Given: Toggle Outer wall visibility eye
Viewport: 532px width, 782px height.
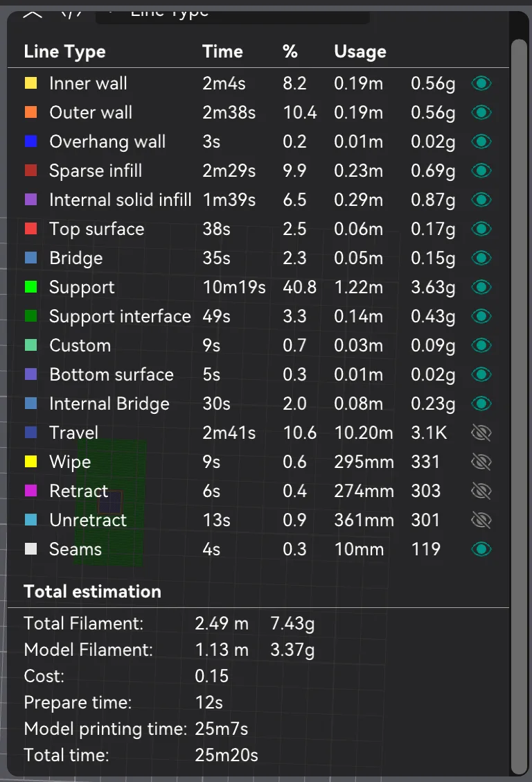Looking at the screenshot, I should coord(481,112).
